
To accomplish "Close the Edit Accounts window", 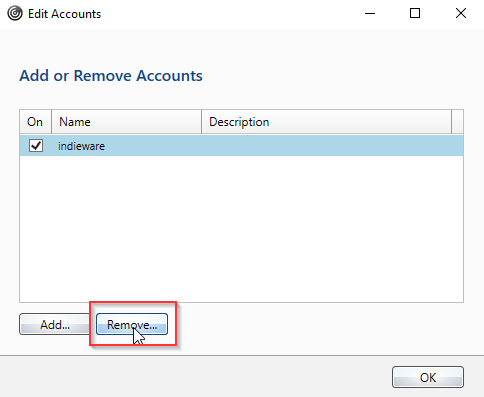I will pos(461,14).
